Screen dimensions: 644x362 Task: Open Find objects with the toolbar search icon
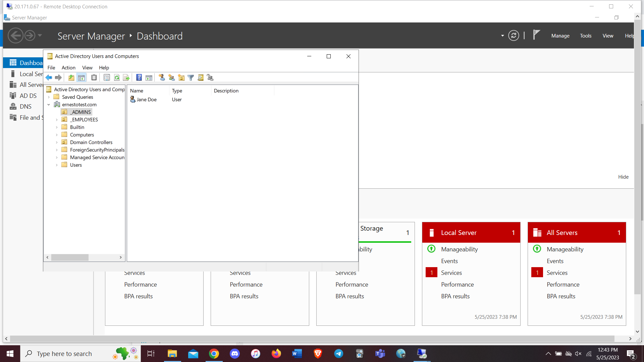click(201, 77)
